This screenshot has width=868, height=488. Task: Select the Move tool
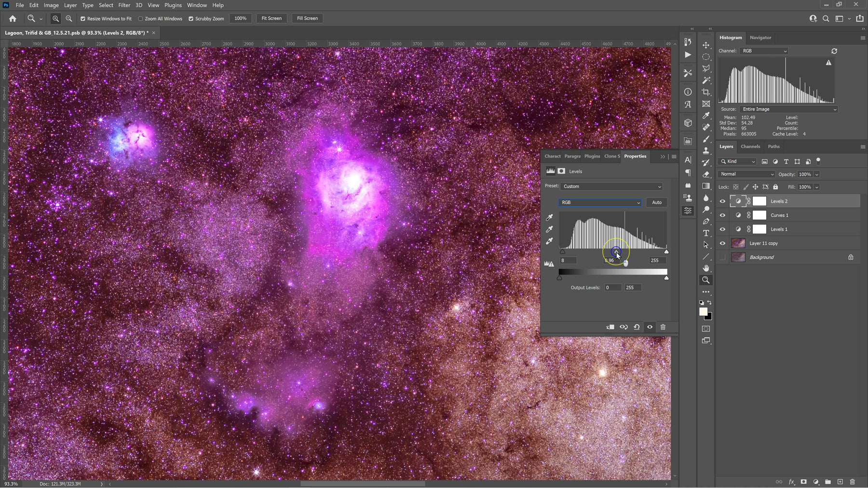[706, 44]
